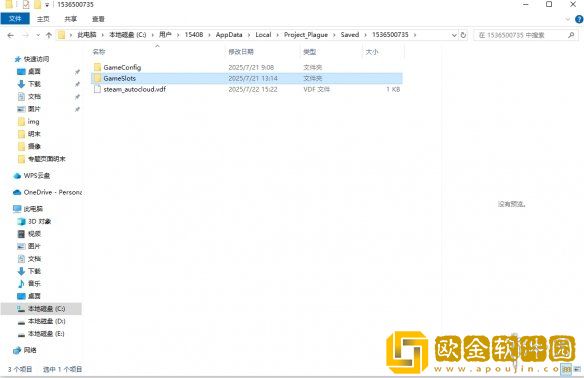
Task: Click the search magnifier icon
Action: coord(571,35)
